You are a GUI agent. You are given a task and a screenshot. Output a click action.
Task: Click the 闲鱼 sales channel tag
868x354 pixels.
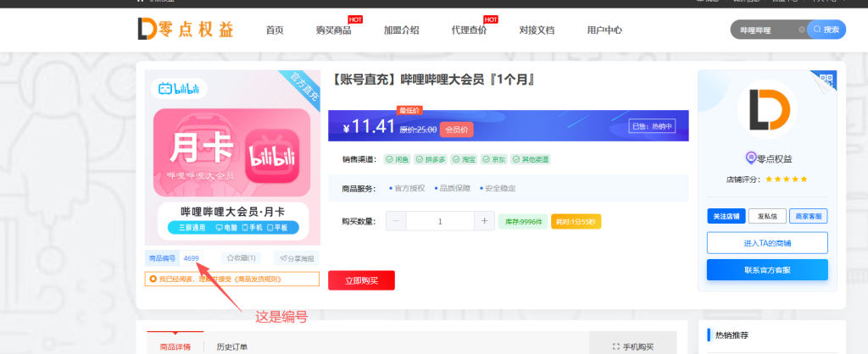pos(397,159)
